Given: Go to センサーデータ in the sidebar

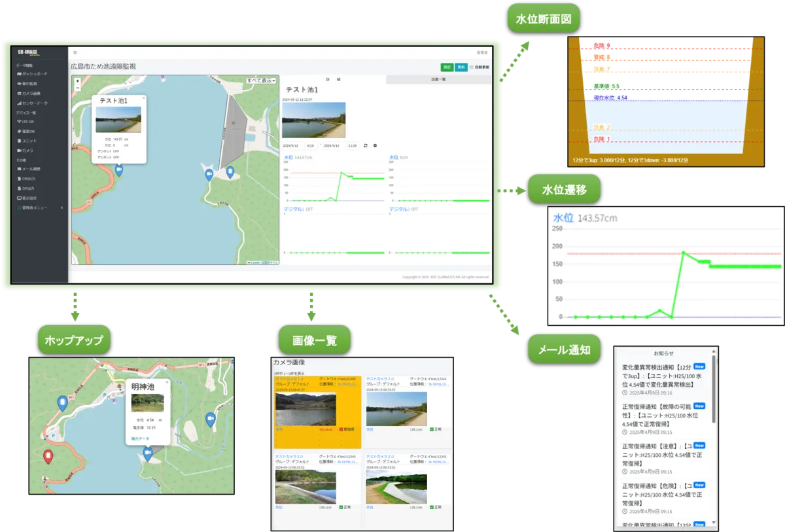Looking at the screenshot, I should [x=34, y=103].
